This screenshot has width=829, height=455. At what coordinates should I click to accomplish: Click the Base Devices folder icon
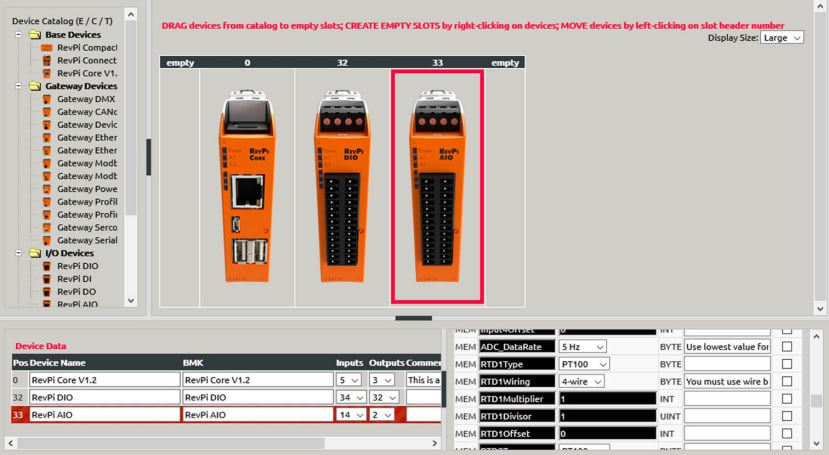(35, 34)
